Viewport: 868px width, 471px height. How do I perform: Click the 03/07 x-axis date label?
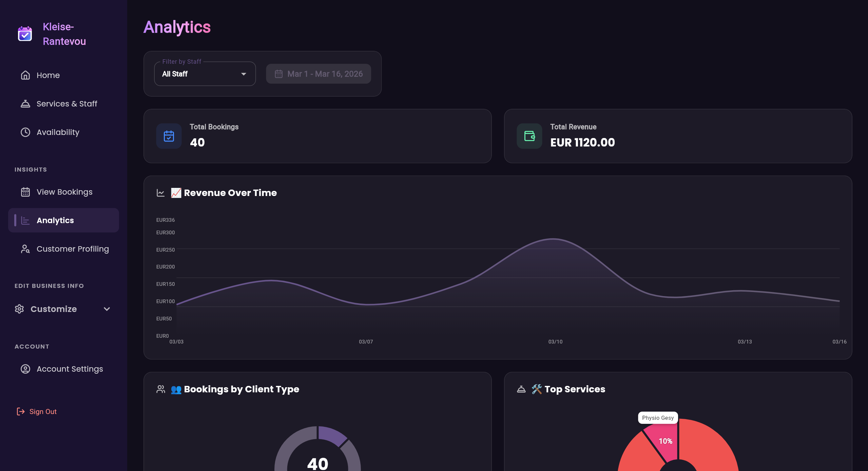click(366, 342)
